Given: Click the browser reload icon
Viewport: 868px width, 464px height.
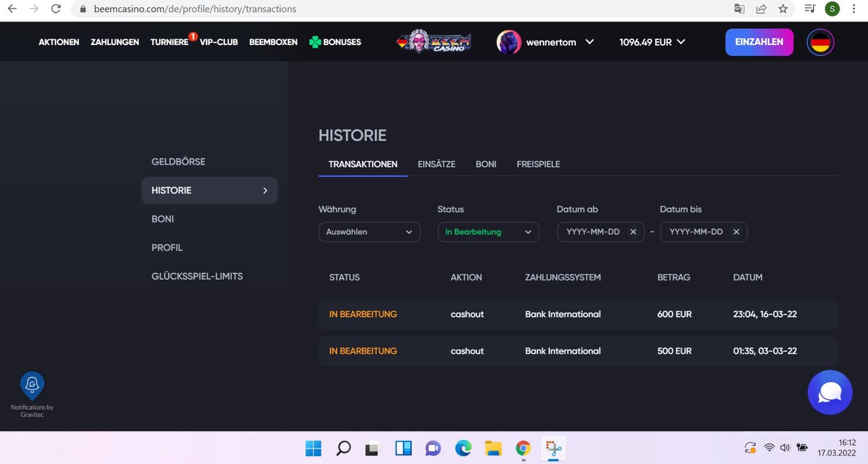Looking at the screenshot, I should (56, 9).
